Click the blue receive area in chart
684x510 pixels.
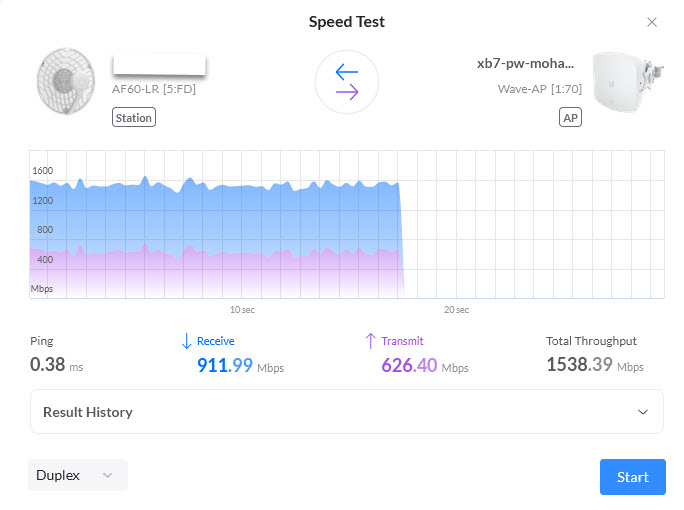point(214,218)
